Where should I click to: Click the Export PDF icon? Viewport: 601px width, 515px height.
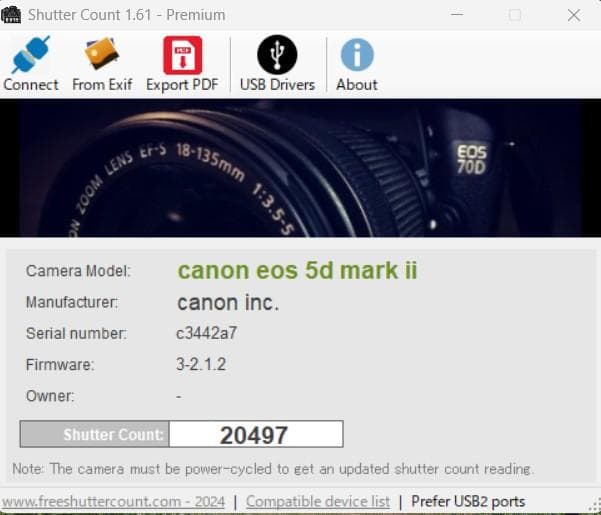click(x=182, y=55)
